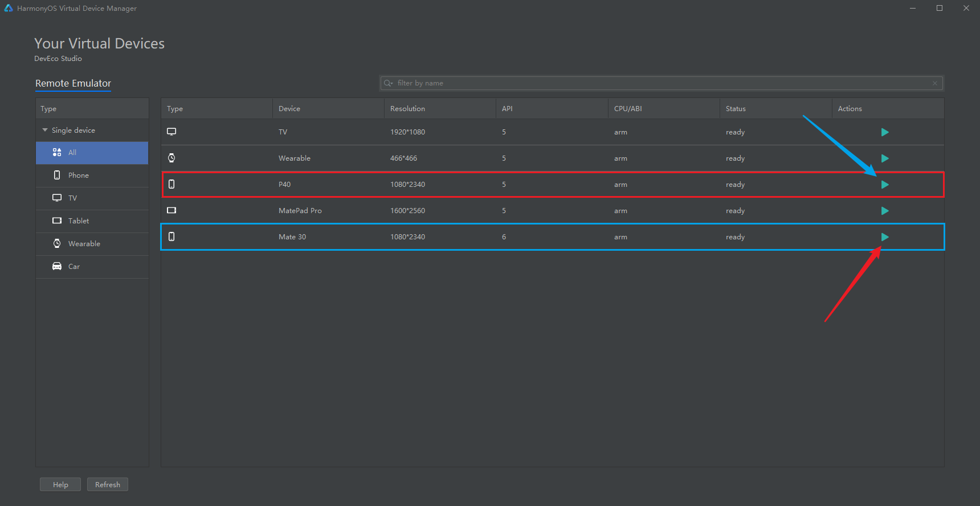
Task: Click the watch icon in the Wearable table row
Action: coord(171,158)
